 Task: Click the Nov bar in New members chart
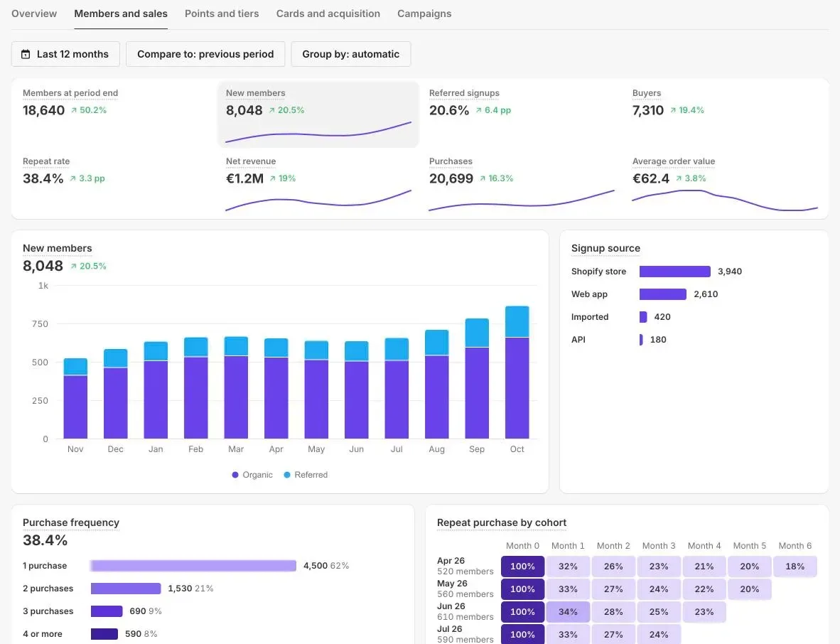point(75,399)
